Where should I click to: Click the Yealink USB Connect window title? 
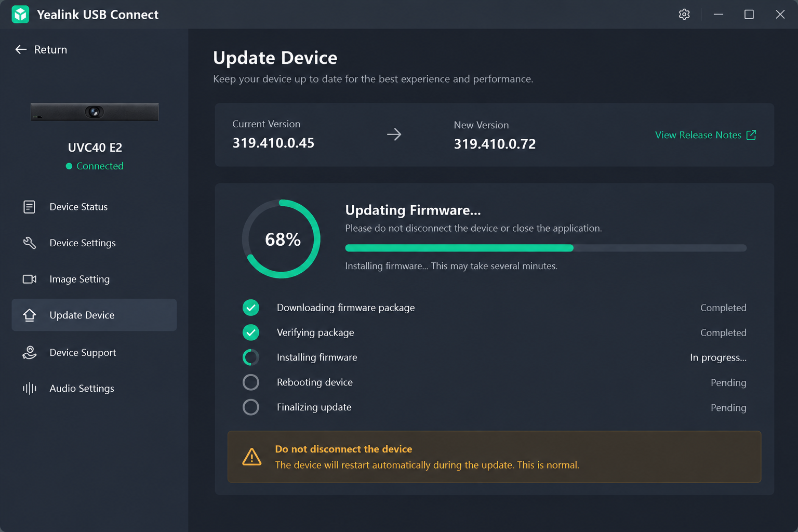[98, 15]
